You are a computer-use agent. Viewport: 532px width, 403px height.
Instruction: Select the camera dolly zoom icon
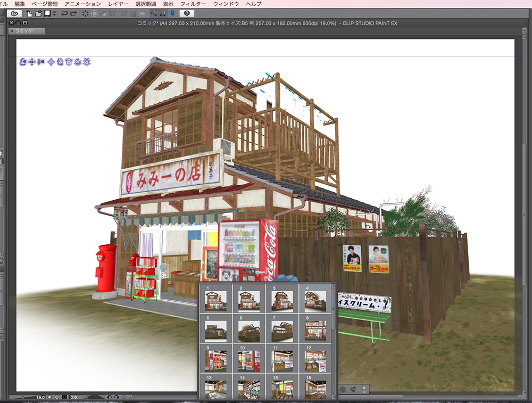click(x=41, y=62)
